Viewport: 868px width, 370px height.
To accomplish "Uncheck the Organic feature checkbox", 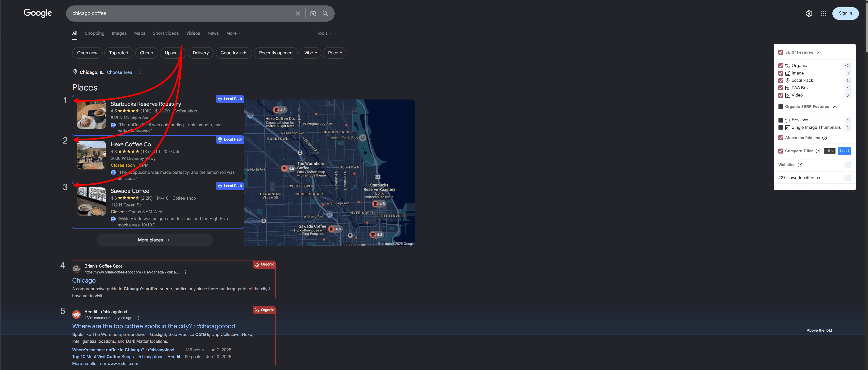I will pyautogui.click(x=781, y=66).
